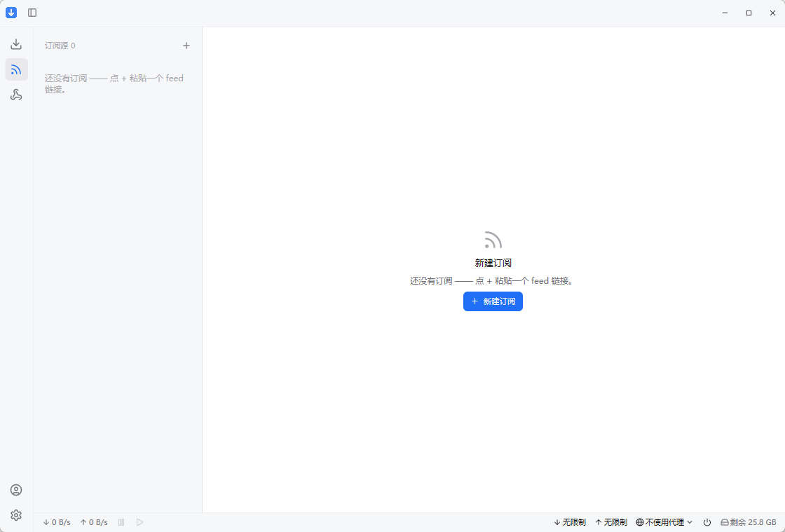Set upload limit 无限制 with up arrow
785x532 pixels.
coord(610,522)
